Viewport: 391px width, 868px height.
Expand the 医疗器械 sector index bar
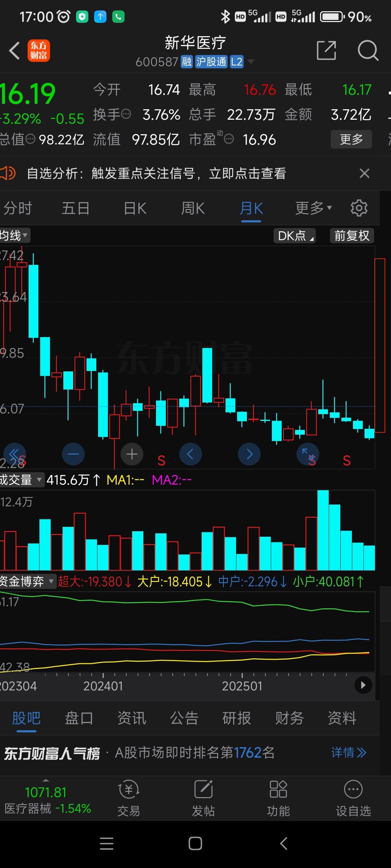pos(47,798)
